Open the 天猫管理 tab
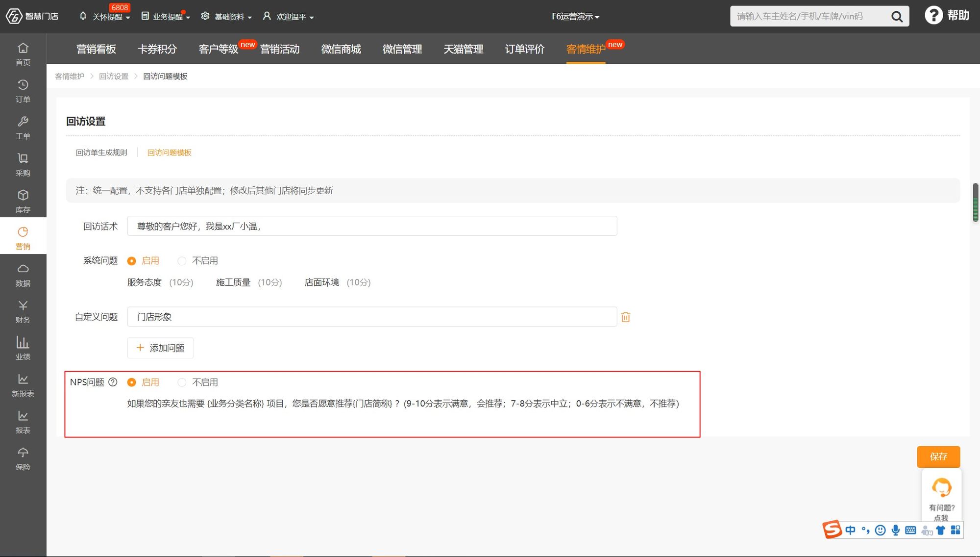Image resolution: width=980 pixels, height=557 pixels. (464, 49)
